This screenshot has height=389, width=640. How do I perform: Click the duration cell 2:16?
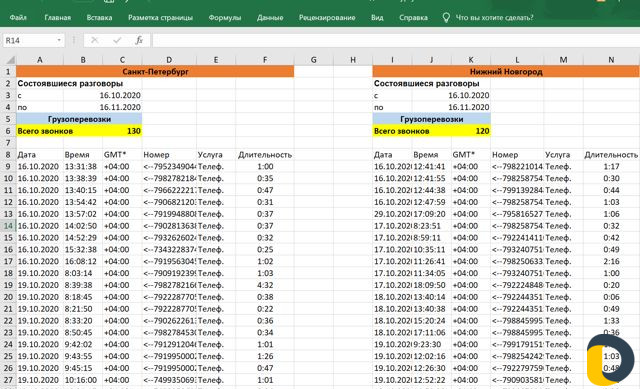click(611, 261)
